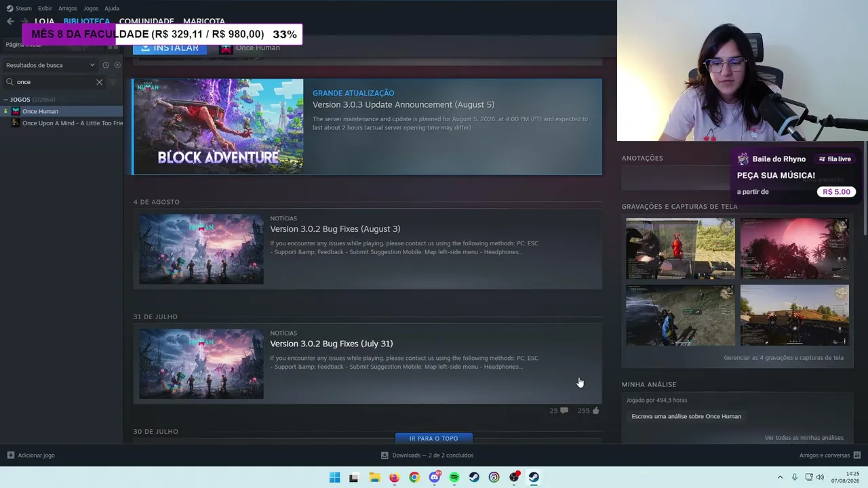Click the library search field

(56, 82)
